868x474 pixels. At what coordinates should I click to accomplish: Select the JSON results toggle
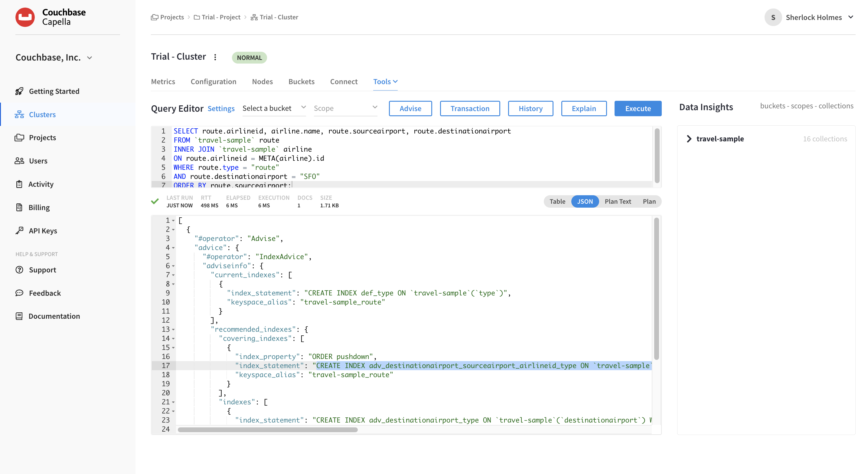[585, 201]
